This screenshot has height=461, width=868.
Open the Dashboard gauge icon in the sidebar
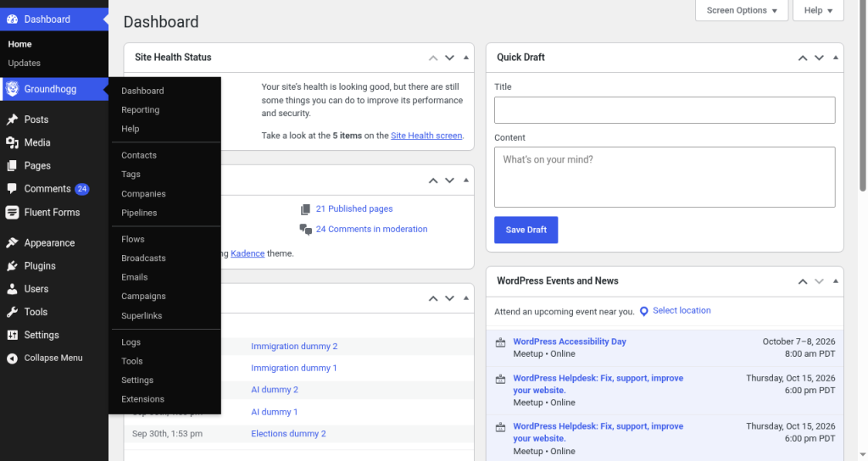[12, 19]
